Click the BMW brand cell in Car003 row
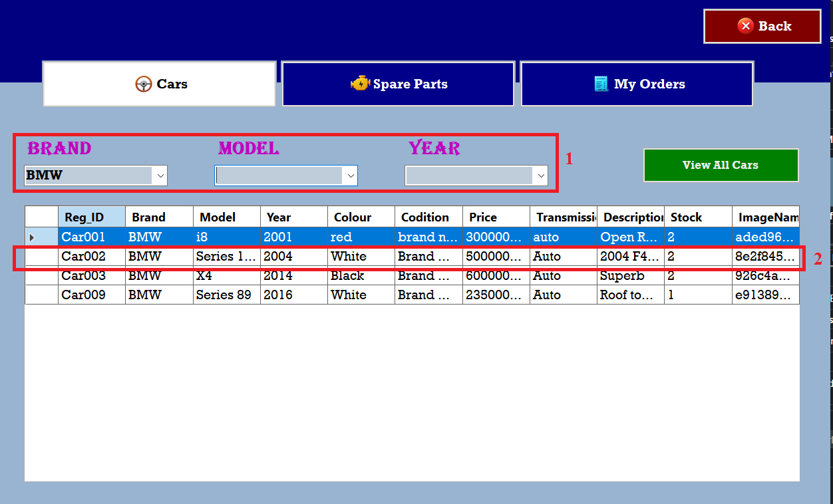The image size is (833, 504). pyautogui.click(x=160, y=276)
